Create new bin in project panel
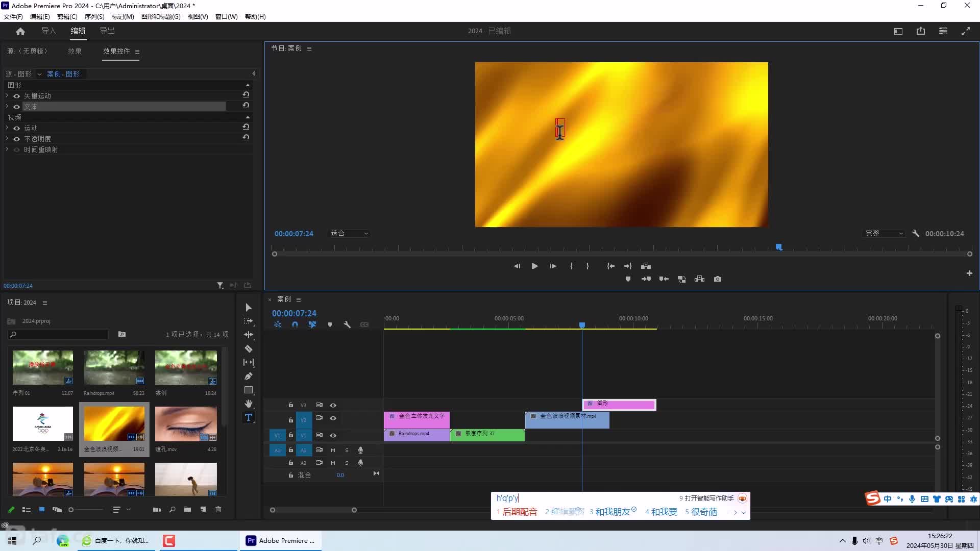 187,509
